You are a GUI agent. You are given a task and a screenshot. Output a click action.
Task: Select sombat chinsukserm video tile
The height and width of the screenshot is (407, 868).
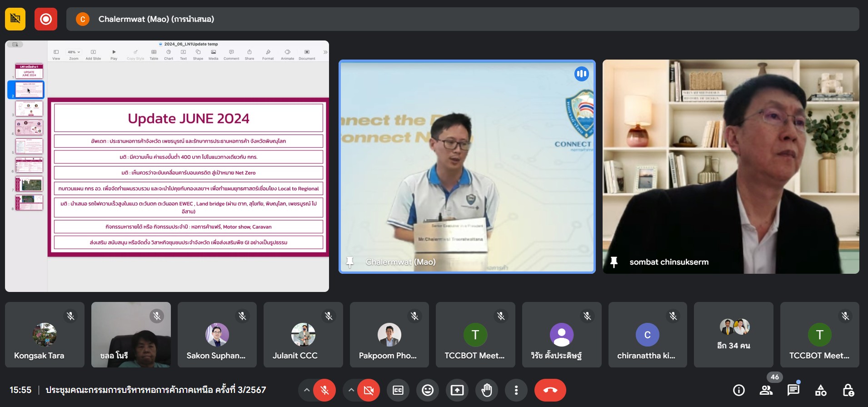(x=730, y=166)
